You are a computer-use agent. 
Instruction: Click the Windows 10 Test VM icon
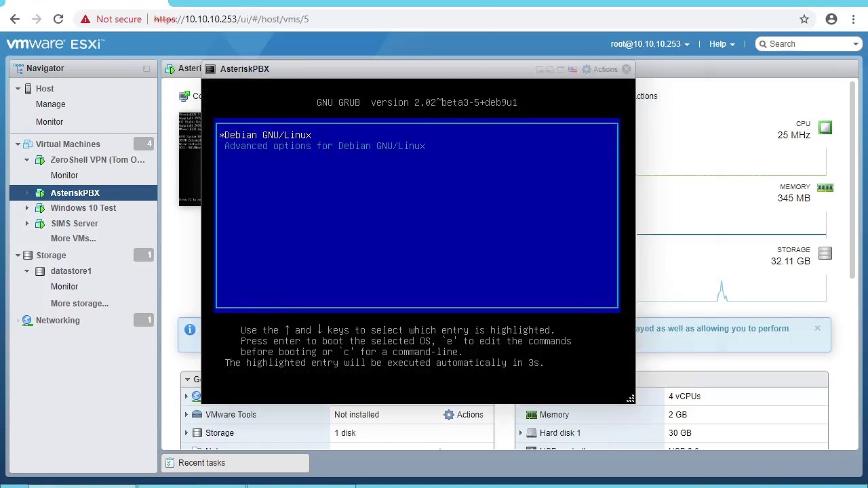[40, 208]
